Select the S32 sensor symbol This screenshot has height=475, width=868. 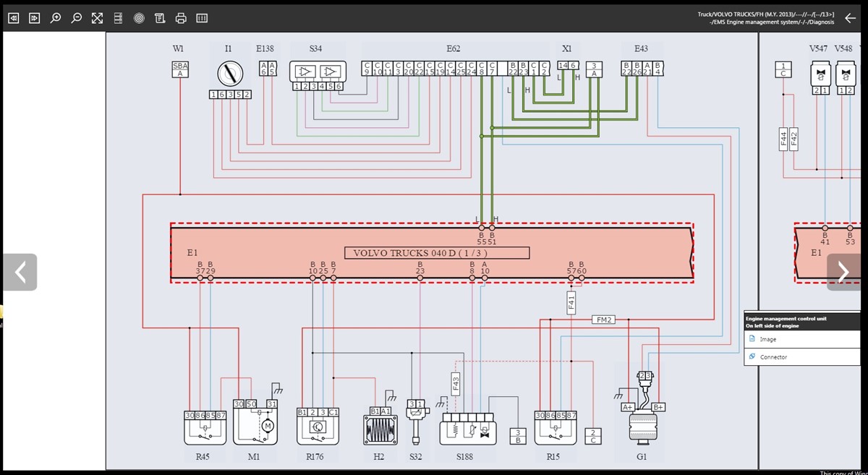(415, 422)
